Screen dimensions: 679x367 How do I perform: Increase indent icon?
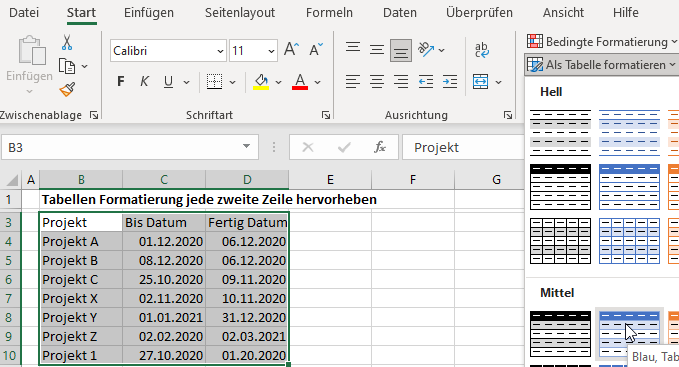[450, 81]
